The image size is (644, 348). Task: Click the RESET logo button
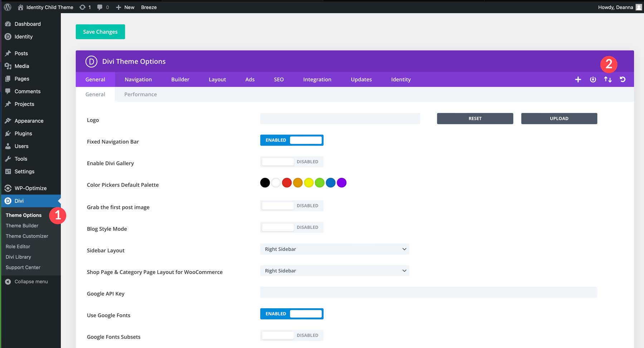coord(475,118)
